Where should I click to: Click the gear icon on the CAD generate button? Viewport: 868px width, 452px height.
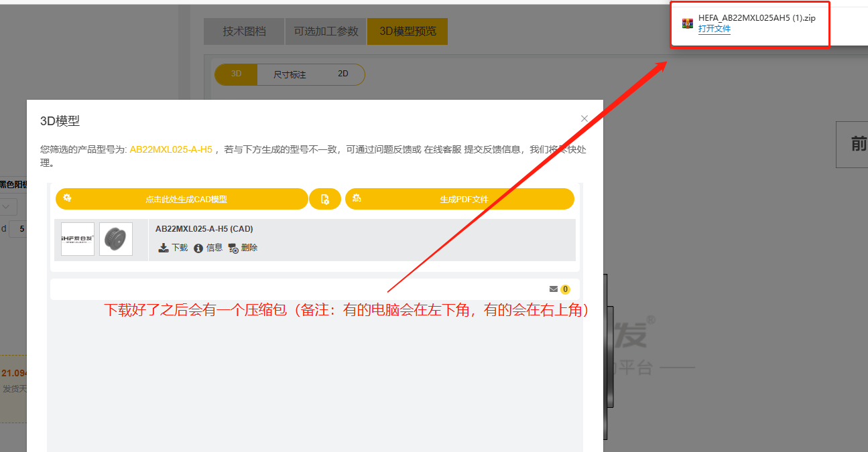67,198
